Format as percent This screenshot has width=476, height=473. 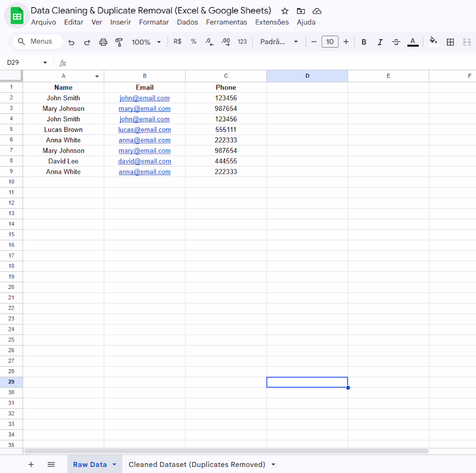[x=193, y=41]
